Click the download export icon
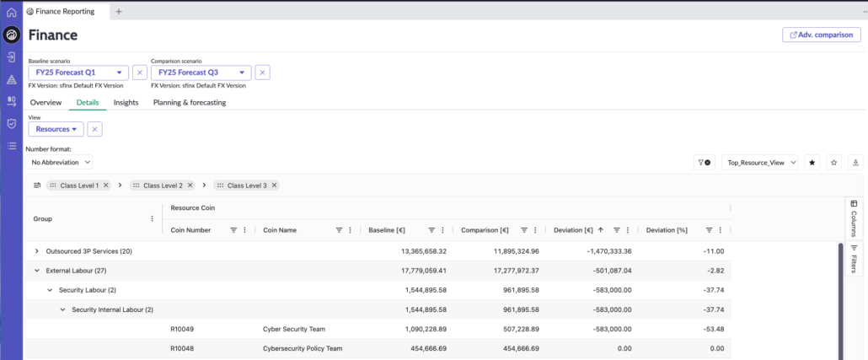 855,162
